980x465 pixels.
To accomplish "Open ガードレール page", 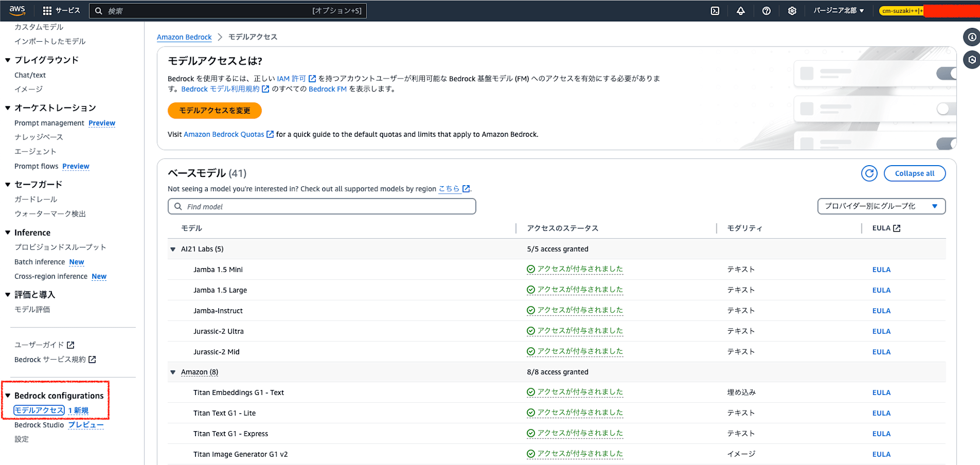I will click(36, 199).
